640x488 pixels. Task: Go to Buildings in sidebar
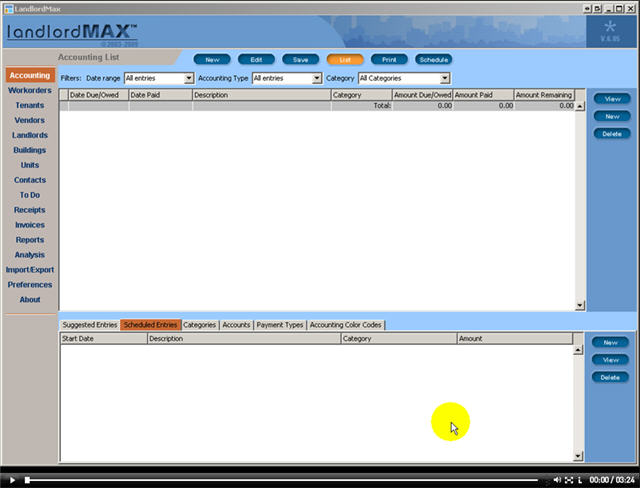click(x=30, y=150)
